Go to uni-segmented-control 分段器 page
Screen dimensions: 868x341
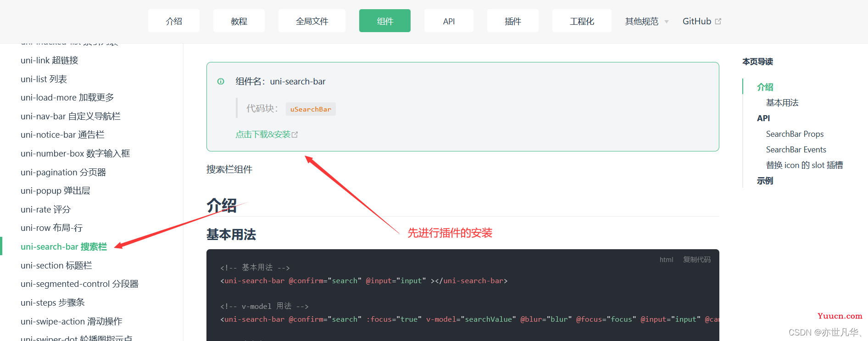(79, 284)
